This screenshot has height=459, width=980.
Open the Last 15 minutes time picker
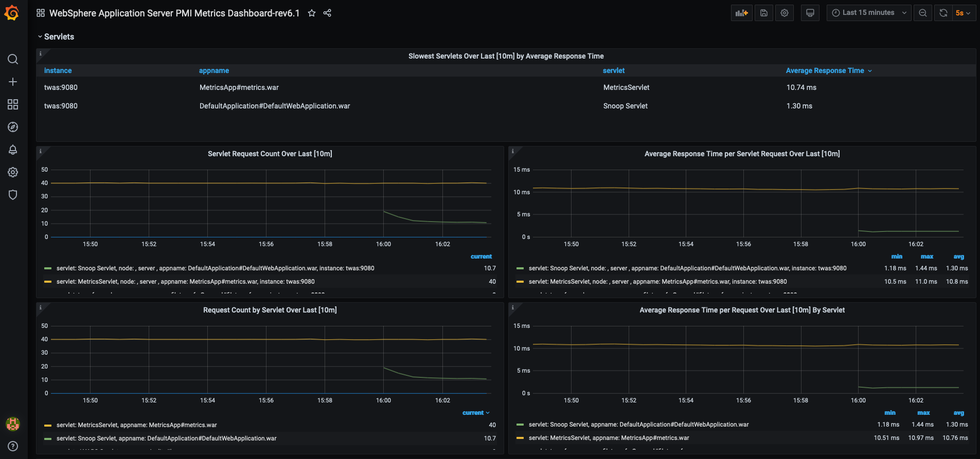[869, 13]
